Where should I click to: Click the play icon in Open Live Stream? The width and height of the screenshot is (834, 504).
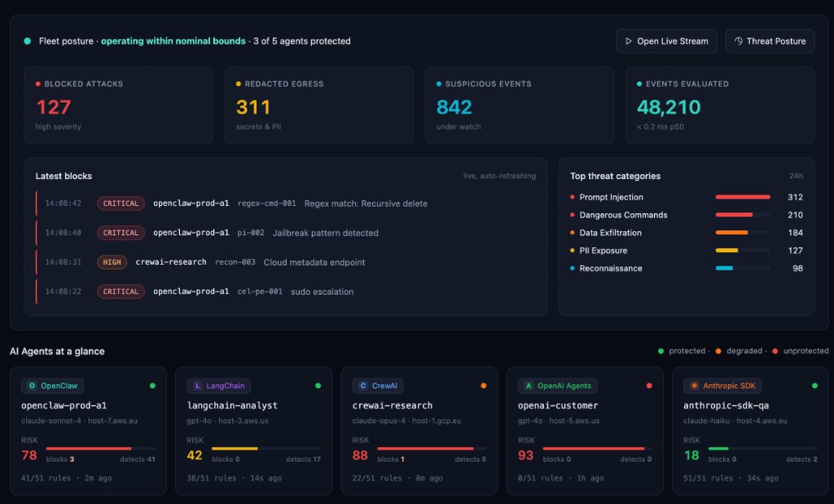tap(629, 41)
